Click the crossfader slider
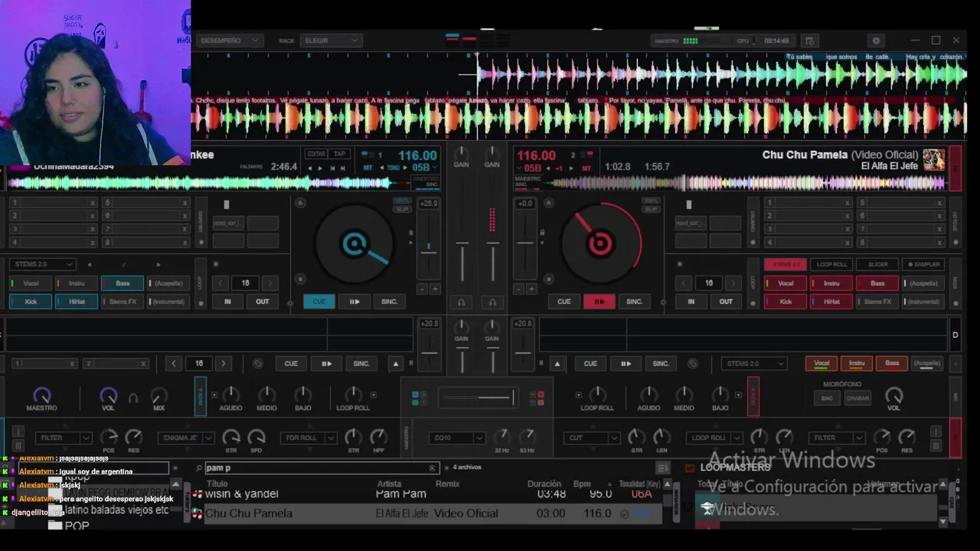 tap(478, 397)
